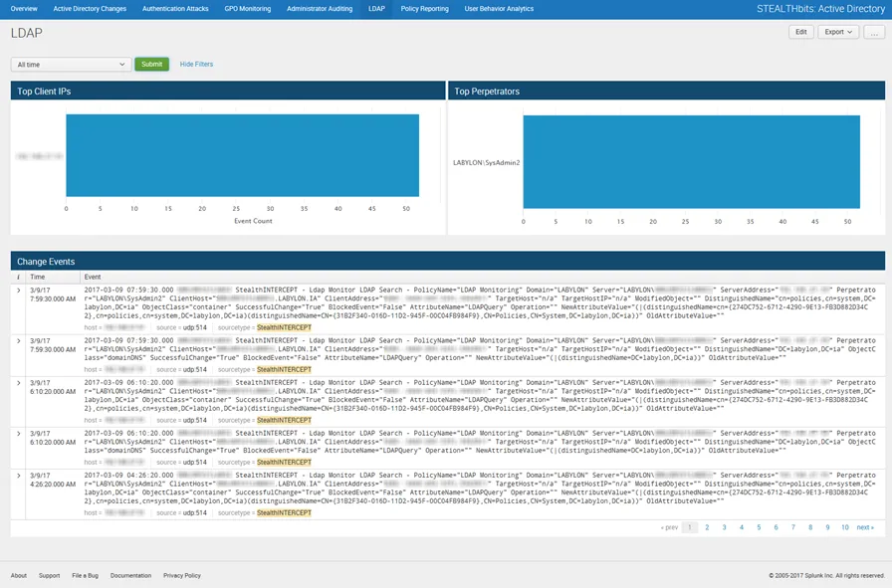The image size is (892, 588).
Task: Click the Change Events panel title
Action: pos(46,262)
